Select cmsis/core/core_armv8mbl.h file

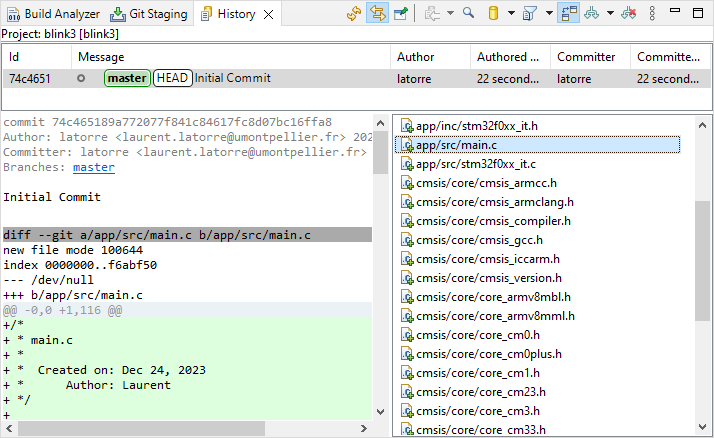tap(485, 297)
